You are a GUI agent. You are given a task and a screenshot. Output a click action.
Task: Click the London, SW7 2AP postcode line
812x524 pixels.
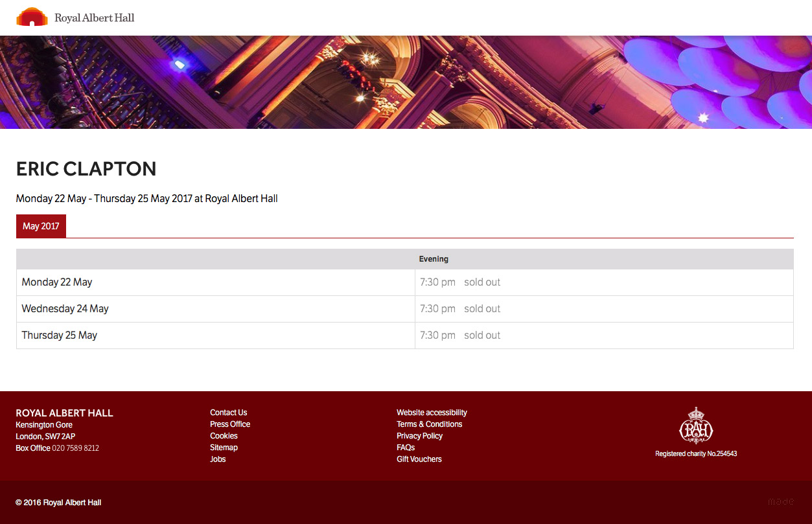pyautogui.click(x=45, y=437)
